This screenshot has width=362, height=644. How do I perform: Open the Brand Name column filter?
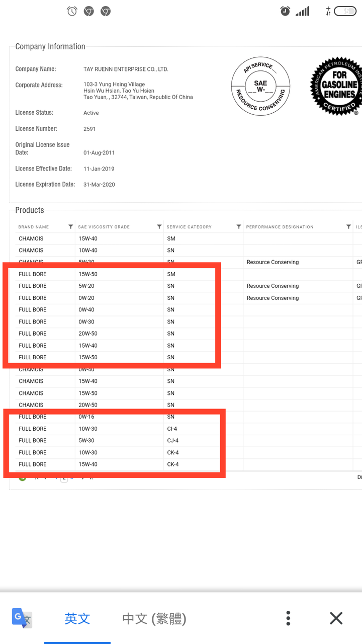(71, 227)
